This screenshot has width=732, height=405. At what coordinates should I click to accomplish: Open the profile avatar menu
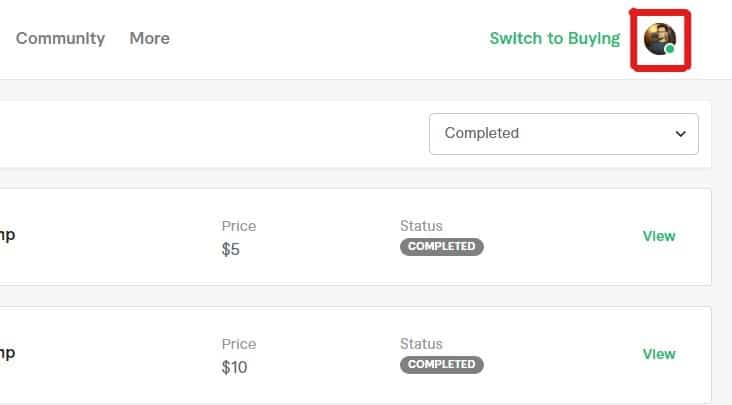click(660, 39)
